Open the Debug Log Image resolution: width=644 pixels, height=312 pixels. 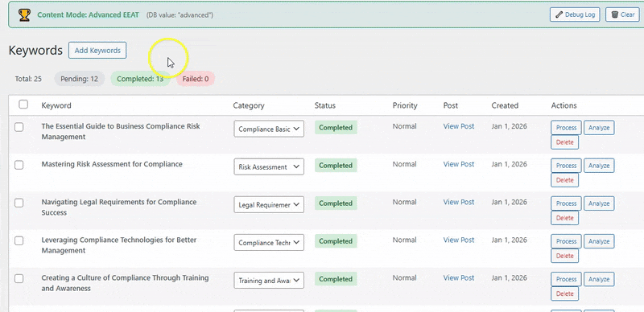575,14
